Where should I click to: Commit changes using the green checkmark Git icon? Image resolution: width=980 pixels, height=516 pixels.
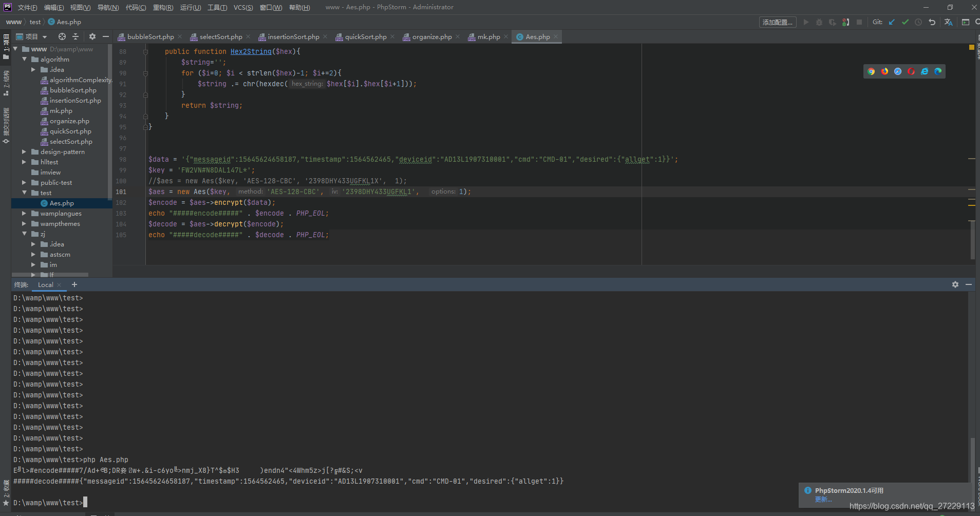905,22
